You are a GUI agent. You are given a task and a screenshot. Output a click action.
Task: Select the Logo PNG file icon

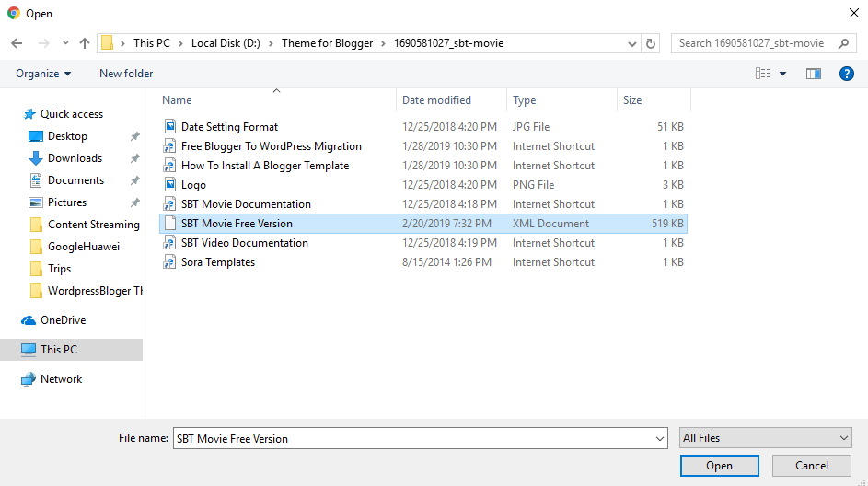click(x=170, y=185)
